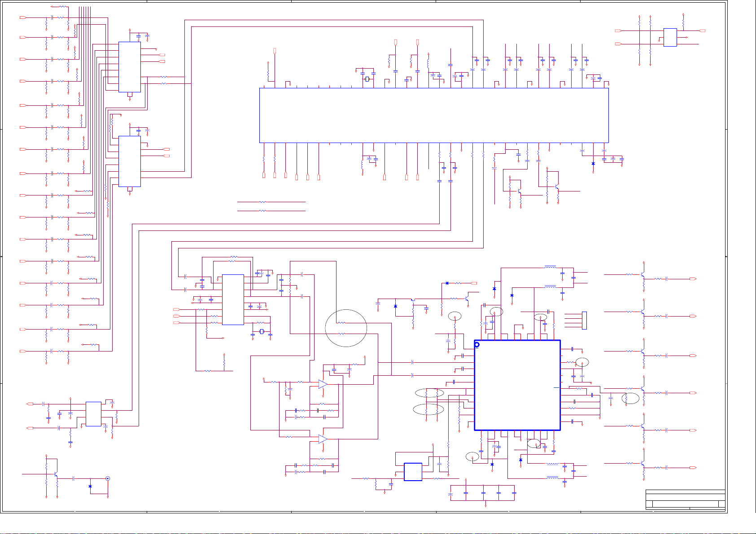Select the diode beneath the wide IC's right side
Viewport: 756px width, 534px height.
coord(593,164)
